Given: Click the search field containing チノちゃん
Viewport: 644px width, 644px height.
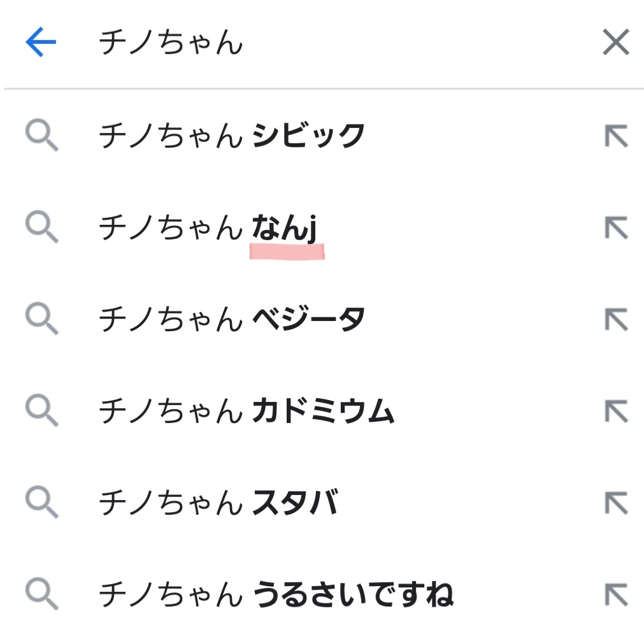Looking at the screenshot, I should point(318,43).
